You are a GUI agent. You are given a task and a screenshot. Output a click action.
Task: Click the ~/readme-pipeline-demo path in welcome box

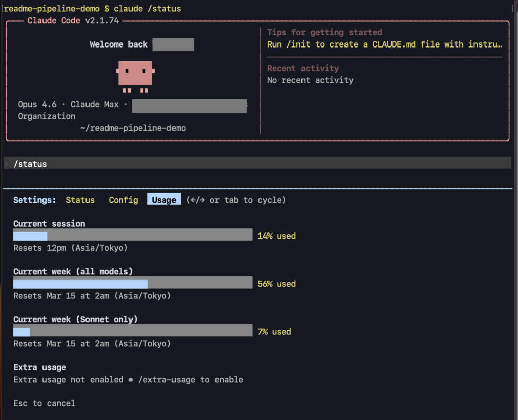(133, 128)
